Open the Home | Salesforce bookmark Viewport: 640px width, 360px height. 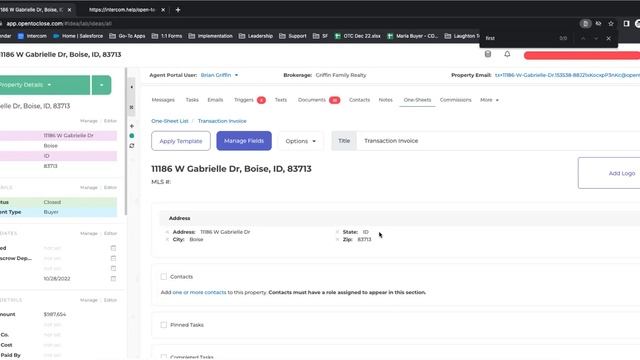pyautogui.click(x=78, y=36)
